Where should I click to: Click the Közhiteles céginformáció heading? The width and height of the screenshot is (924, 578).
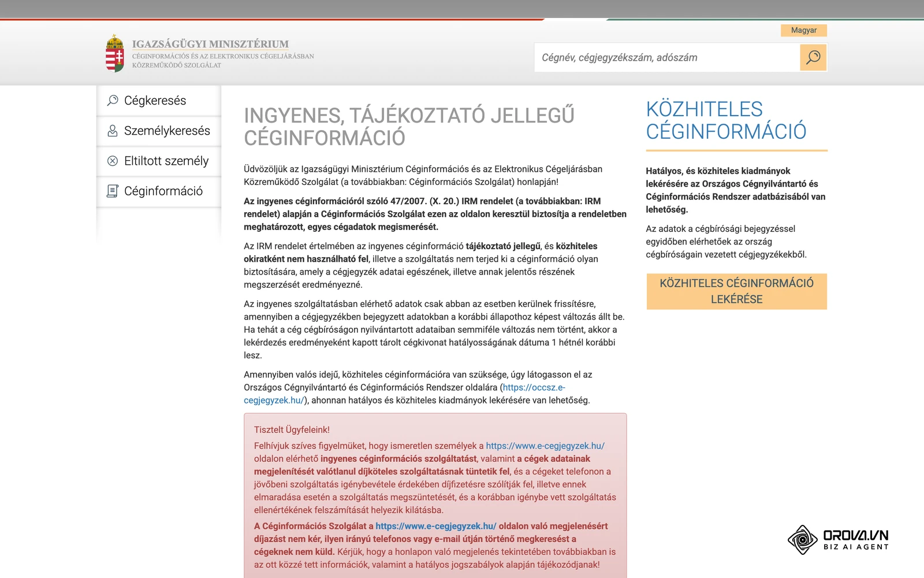pos(726,120)
